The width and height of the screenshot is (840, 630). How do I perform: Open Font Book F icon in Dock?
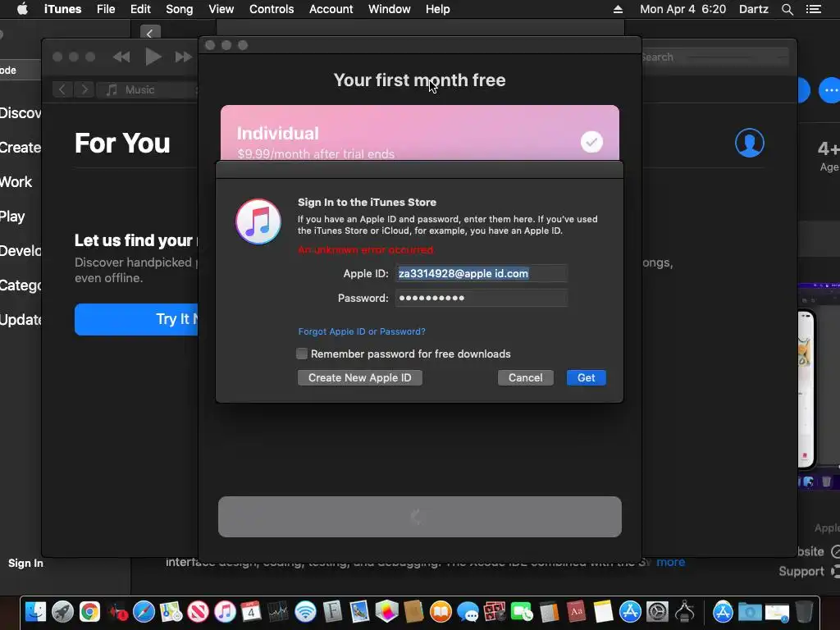click(x=333, y=611)
